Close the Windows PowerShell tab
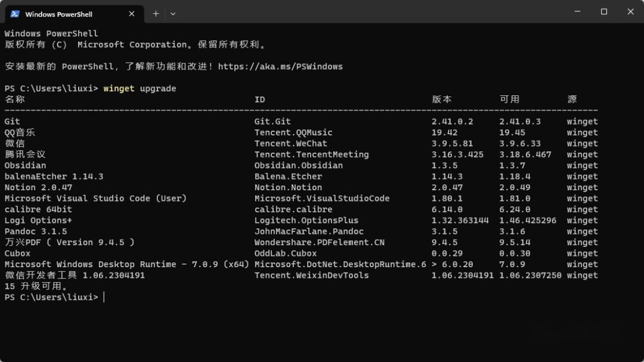This screenshot has width=644, height=362. (x=131, y=14)
